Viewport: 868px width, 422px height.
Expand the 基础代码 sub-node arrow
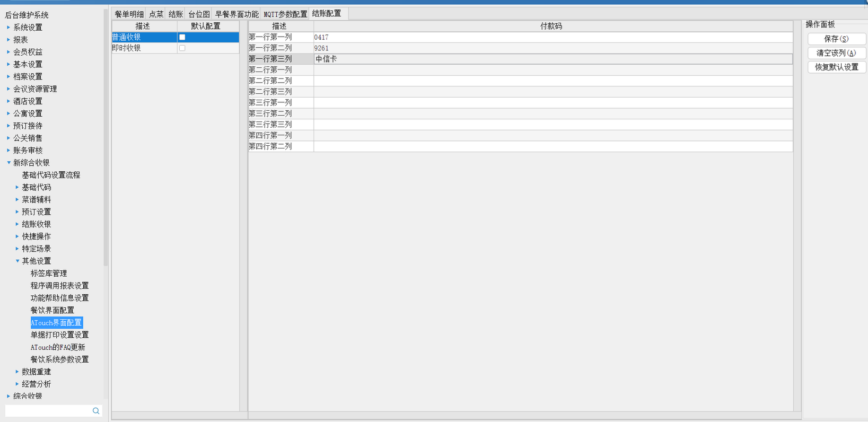tap(17, 187)
